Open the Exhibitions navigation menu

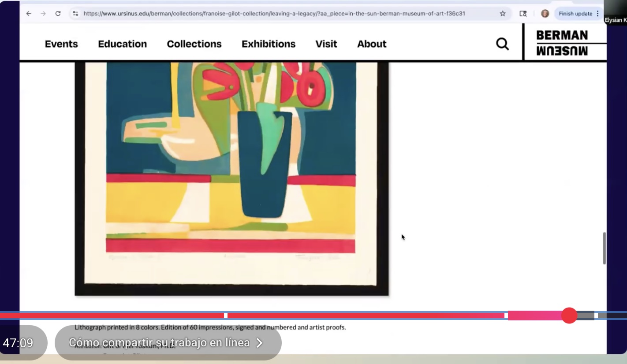coord(269,44)
